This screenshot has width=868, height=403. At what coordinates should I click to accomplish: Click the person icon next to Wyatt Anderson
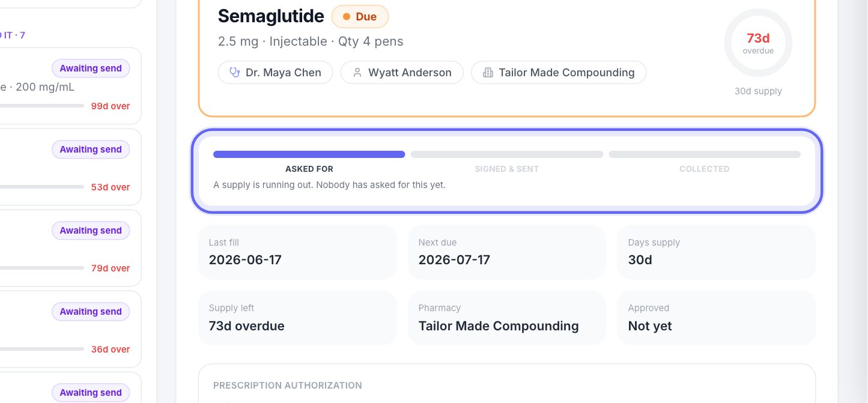tap(357, 73)
